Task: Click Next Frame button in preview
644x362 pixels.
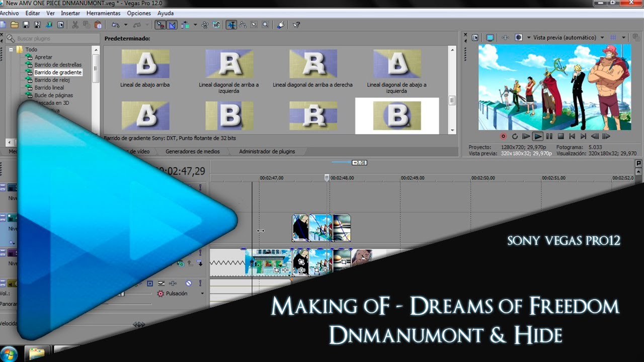Action: point(606,136)
